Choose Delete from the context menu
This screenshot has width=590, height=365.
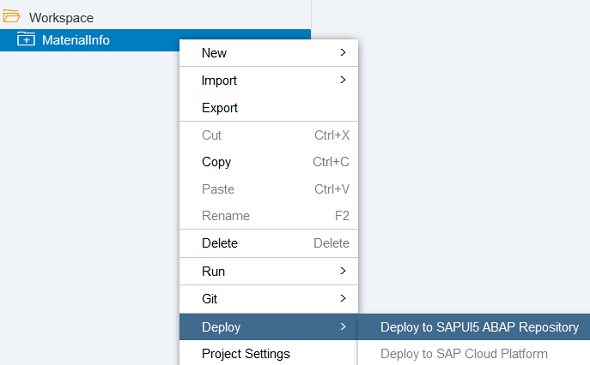click(269, 243)
